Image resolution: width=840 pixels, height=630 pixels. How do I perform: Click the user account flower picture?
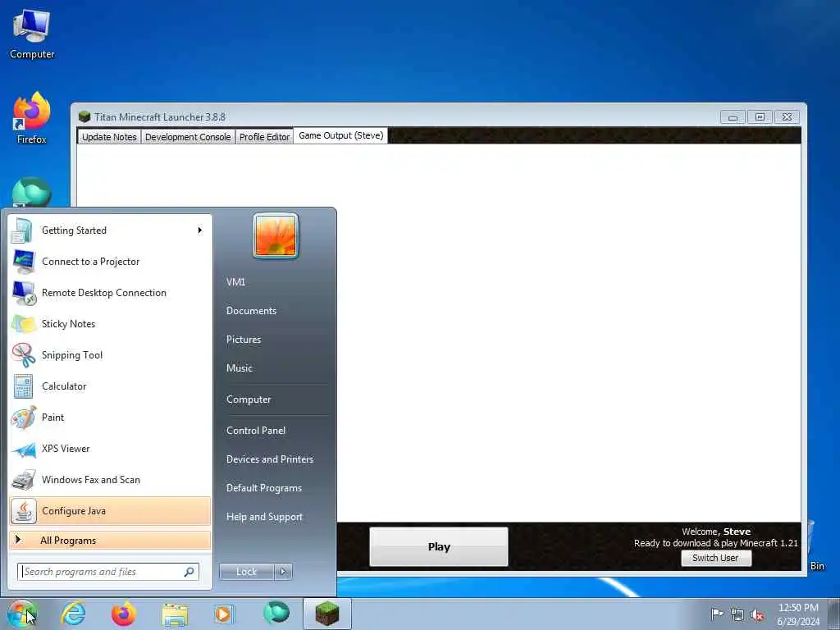pos(276,235)
